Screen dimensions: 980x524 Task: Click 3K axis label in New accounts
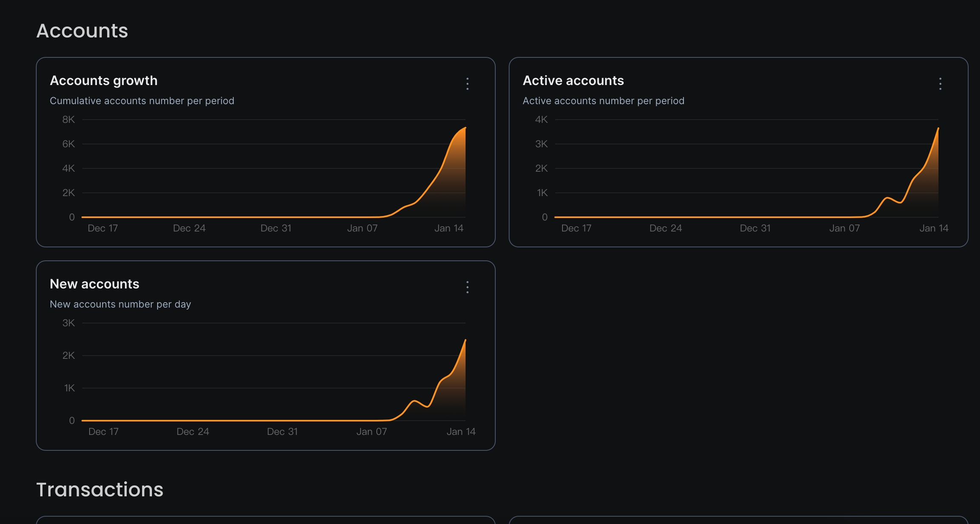(x=68, y=323)
